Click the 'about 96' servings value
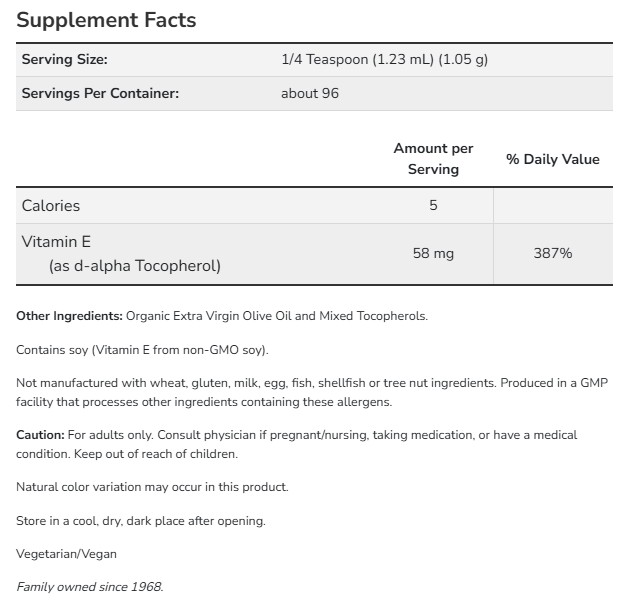 pos(312,94)
